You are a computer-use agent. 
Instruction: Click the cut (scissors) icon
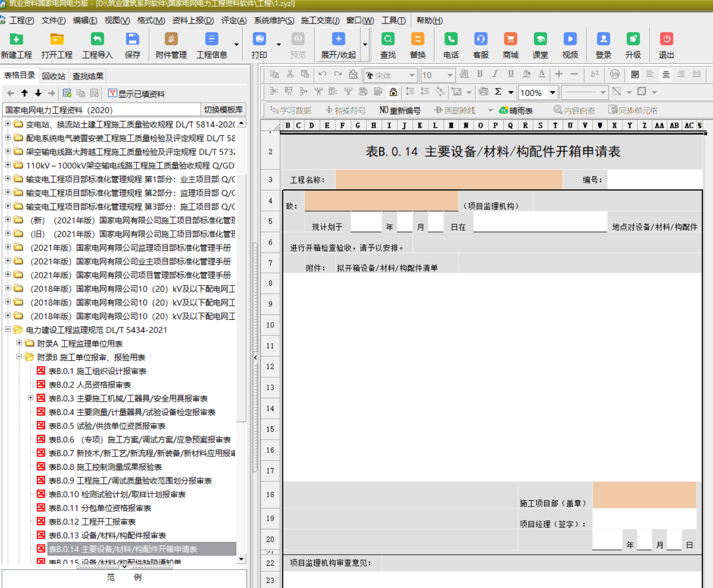pos(290,74)
